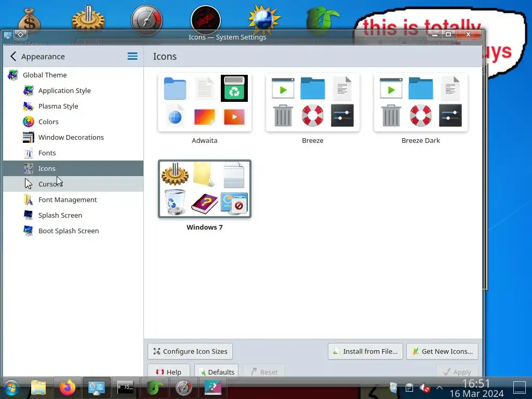This screenshot has width=532, height=399.
Task: Click the Show Desktop button
Action: (519, 388)
